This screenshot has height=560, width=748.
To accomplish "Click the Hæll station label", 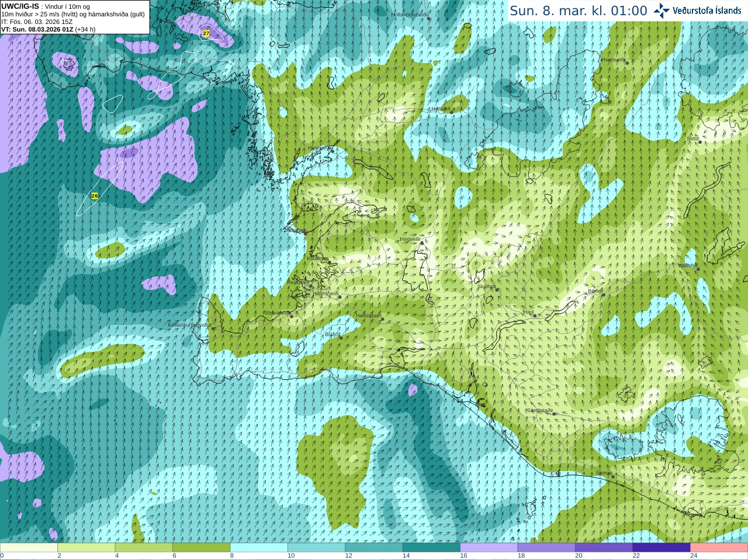I will click(528, 313).
